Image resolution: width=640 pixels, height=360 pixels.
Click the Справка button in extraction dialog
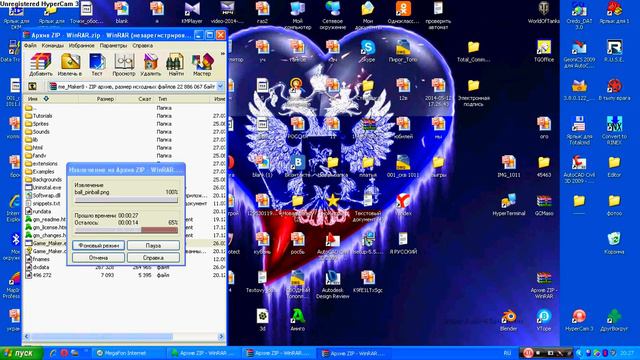(153, 258)
